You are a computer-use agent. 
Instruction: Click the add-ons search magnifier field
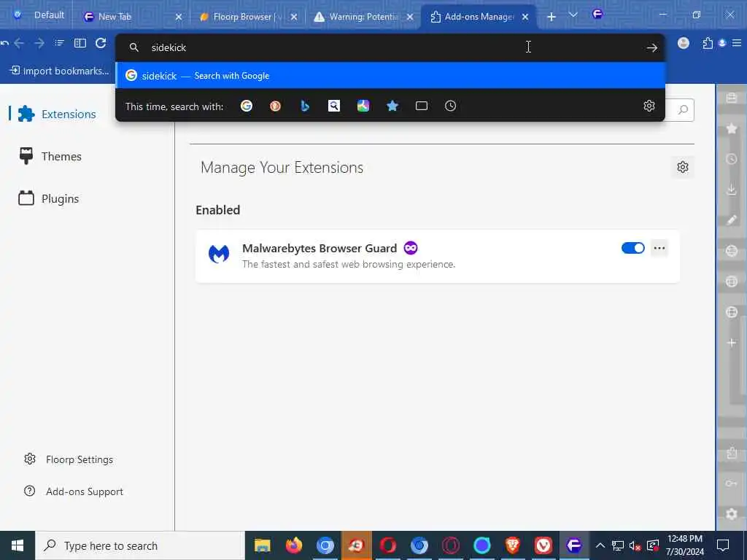681,110
